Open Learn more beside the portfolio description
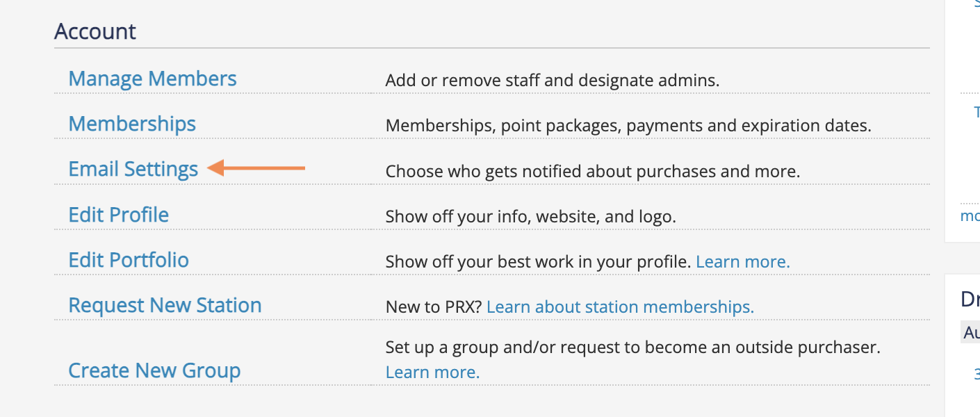The width and height of the screenshot is (980, 417). (x=742, y=262)
